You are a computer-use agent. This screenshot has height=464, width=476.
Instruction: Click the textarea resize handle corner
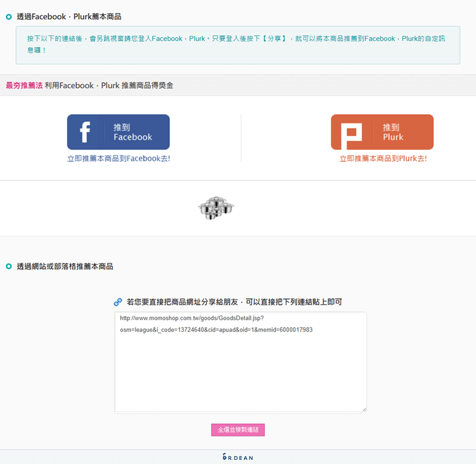tap(365, 410)
